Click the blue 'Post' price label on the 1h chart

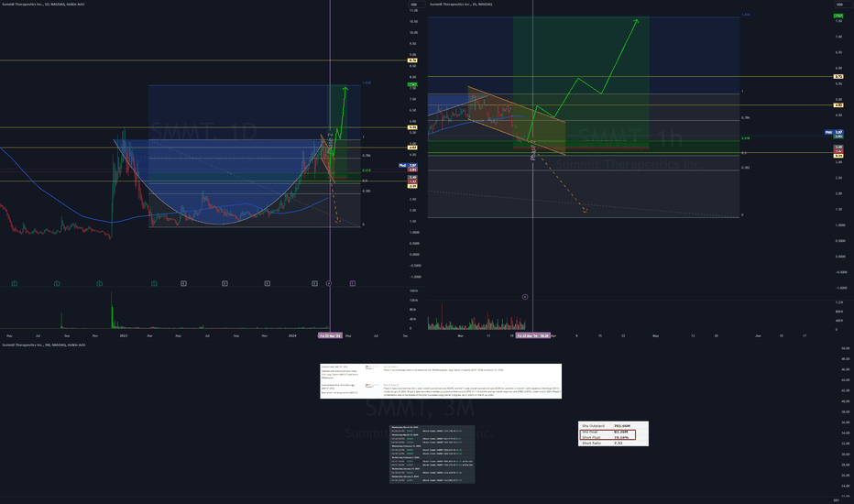coord(834,132)
